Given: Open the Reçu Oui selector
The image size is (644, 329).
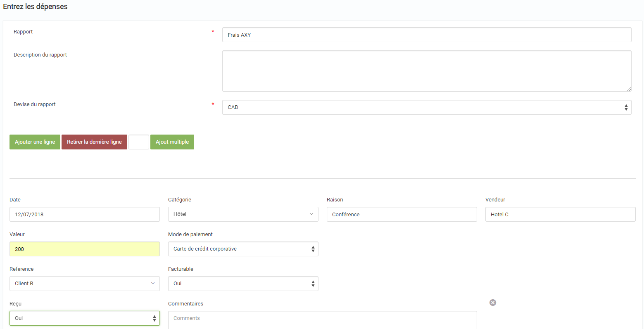Looking at the screenshot, I should tap(84, 318).
